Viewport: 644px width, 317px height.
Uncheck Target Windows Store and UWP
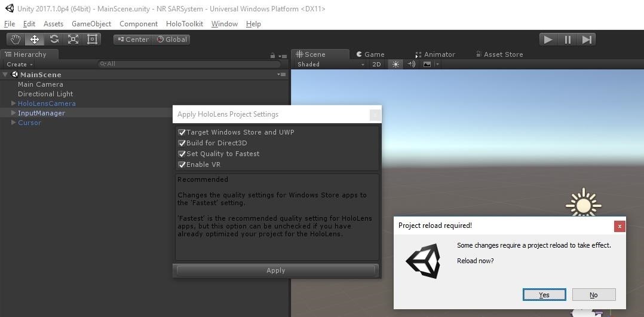coord(182,132)
